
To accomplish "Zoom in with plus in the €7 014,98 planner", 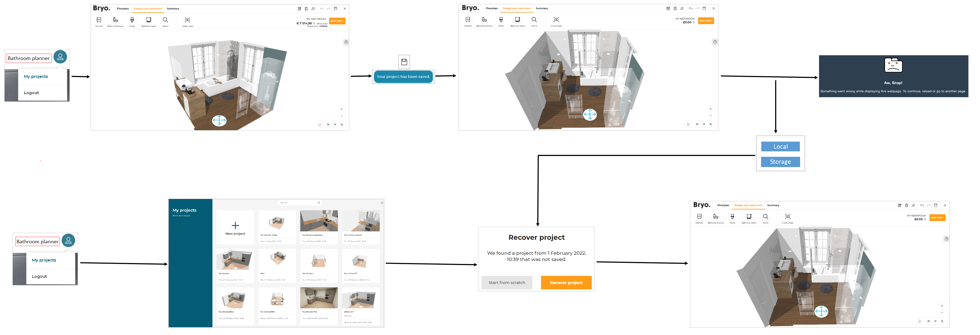I will tap(342, 109).
